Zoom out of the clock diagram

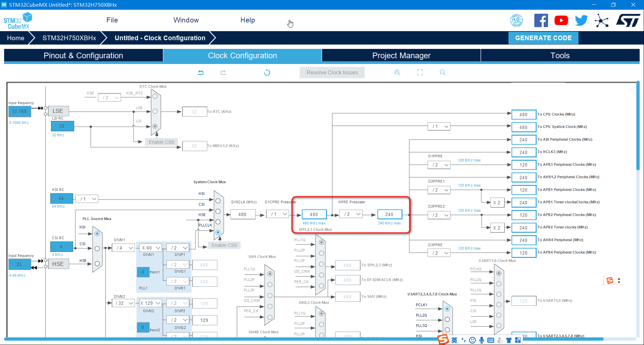tap(442, 72)
